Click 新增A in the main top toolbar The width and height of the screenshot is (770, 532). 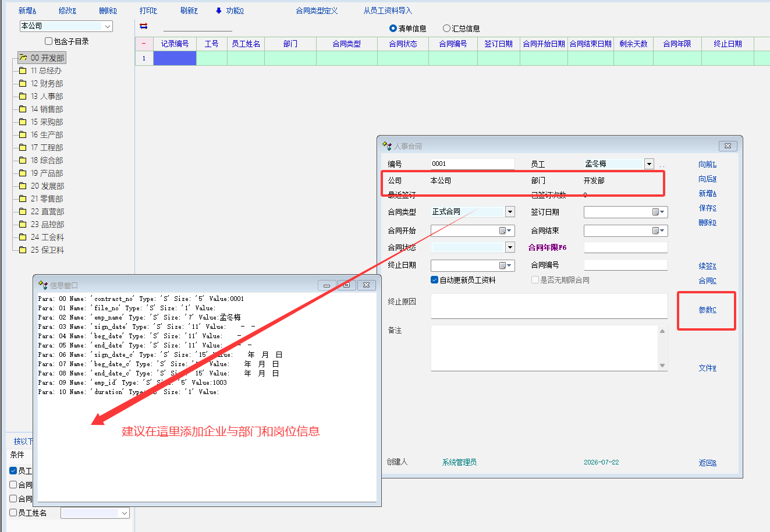[x=27, y=10]
